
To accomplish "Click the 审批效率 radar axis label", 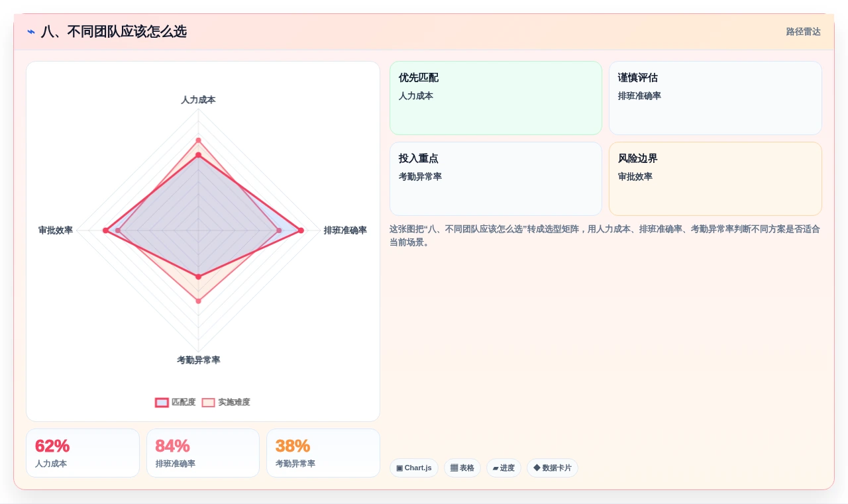I will [x=56, y=230].
